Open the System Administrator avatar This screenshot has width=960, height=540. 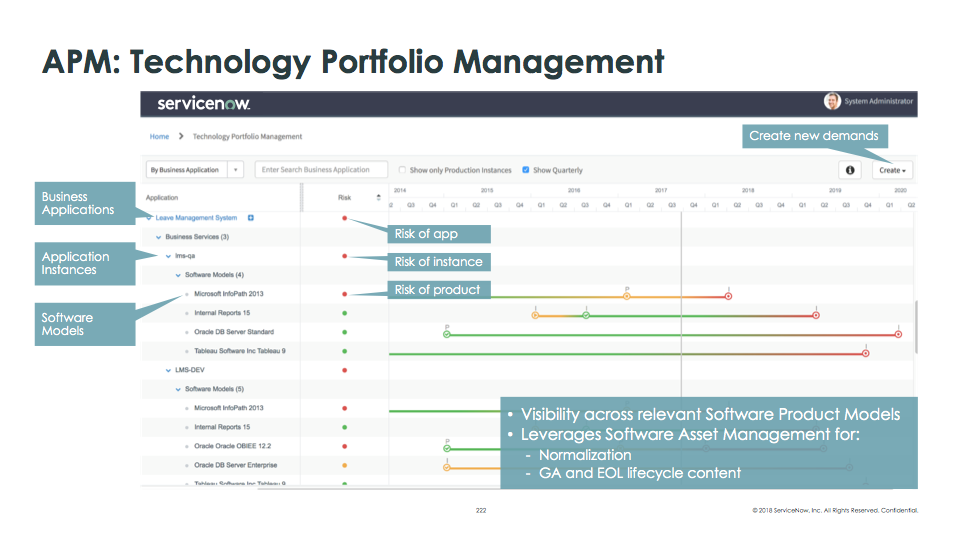[x=831, y=101]
